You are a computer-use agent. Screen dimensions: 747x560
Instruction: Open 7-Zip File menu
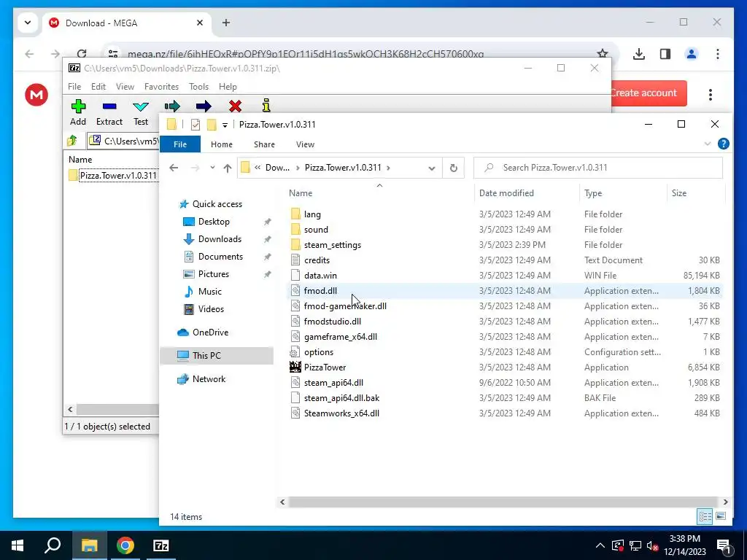tap(74, 87)
